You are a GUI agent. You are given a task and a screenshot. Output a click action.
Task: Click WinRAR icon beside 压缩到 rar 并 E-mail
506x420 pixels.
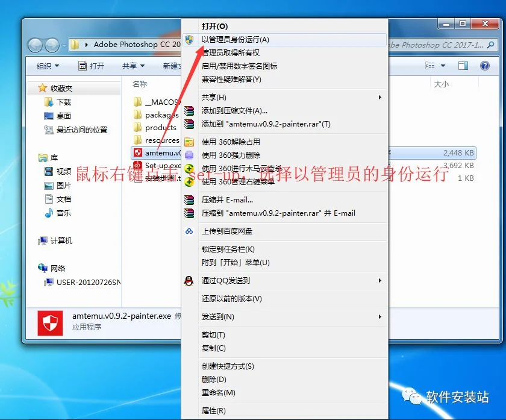coord(189,213)
